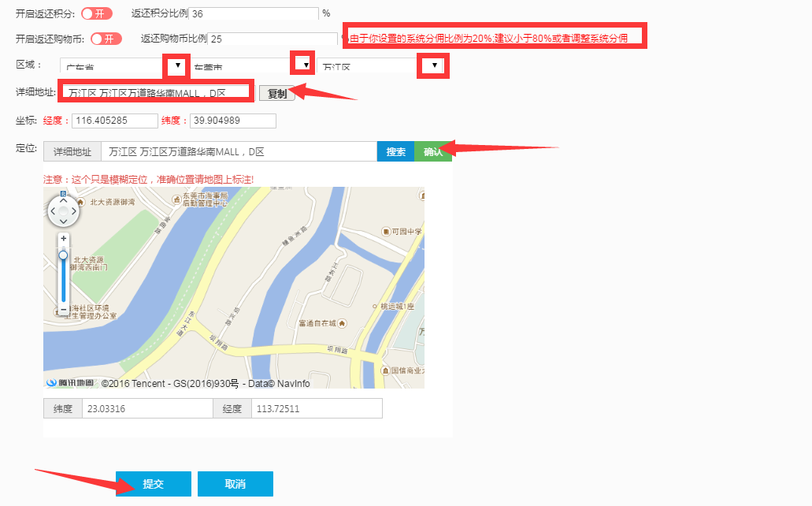Open the province dropdown showing 广东省
Viewport: 812px width, 506px height.
point(177,65)
